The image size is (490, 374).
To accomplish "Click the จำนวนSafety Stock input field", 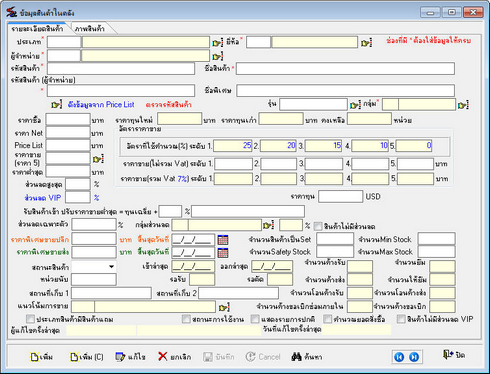I will 335,251.
